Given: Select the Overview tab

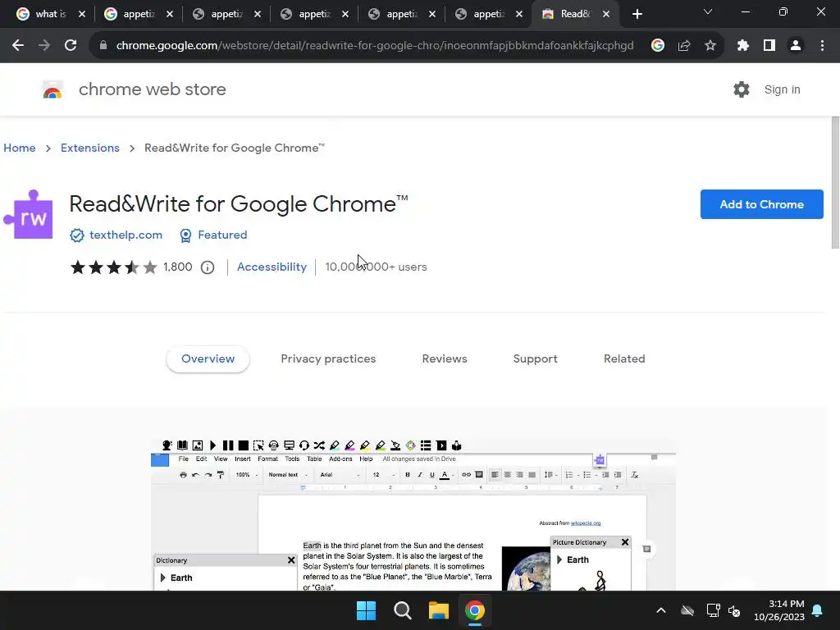Looking at the screenshot, I should pyautogui.click(x=208, y=359).
